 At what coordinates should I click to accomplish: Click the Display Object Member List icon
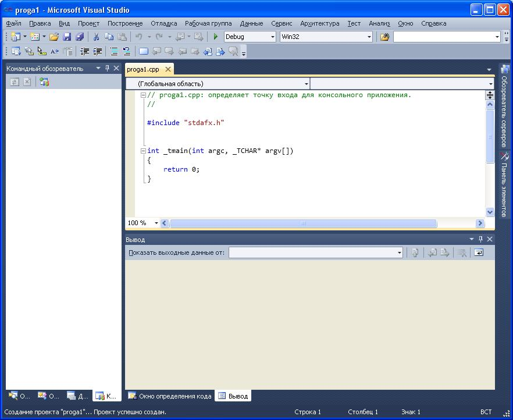[16, 51]
